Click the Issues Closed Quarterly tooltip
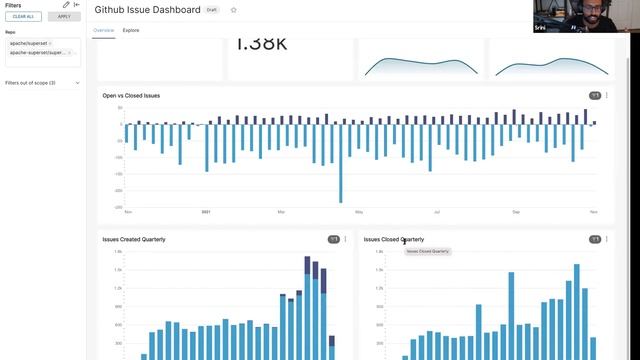Image resolution: width=640 pixels, height=360 pixels. pos(428,251)
